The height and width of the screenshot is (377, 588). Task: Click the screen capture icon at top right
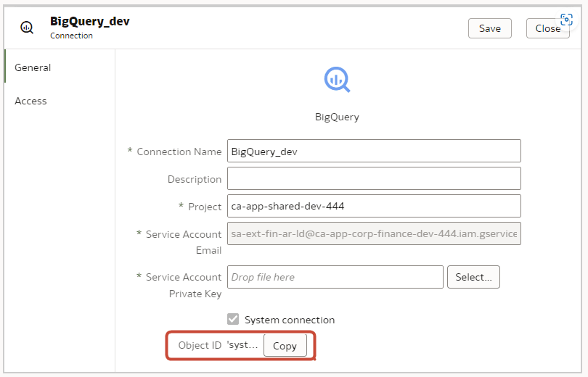click(566, 20)
